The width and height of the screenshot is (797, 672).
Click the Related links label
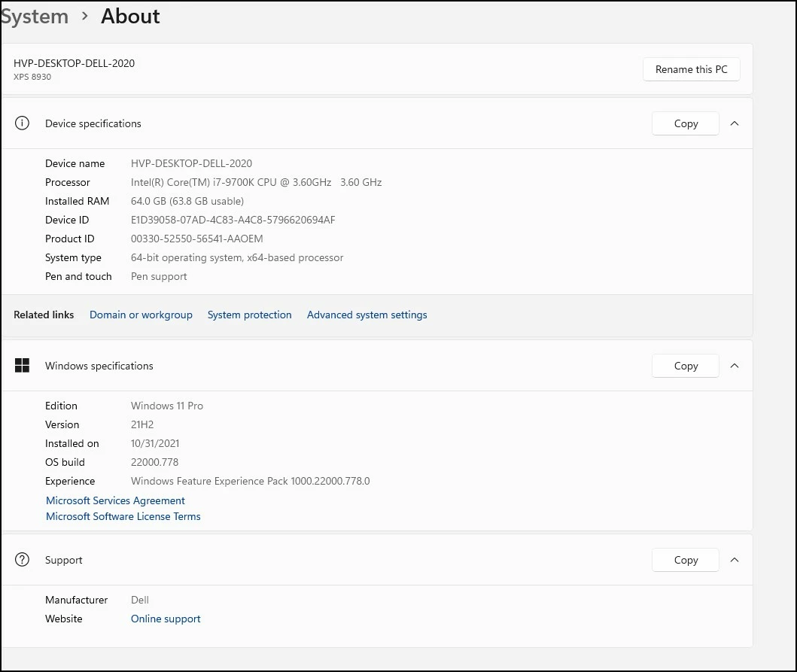pos(44,315)
